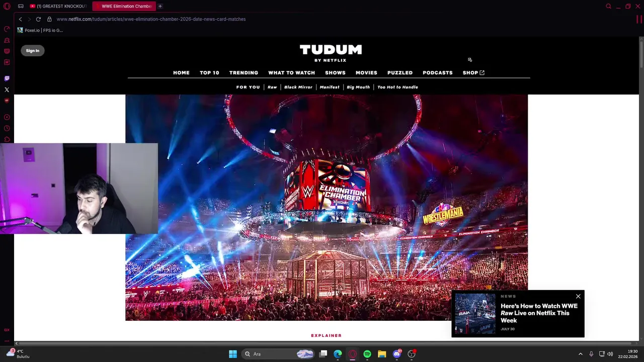Click the address bar URL field
644x362 pixels.
[151, 19]
